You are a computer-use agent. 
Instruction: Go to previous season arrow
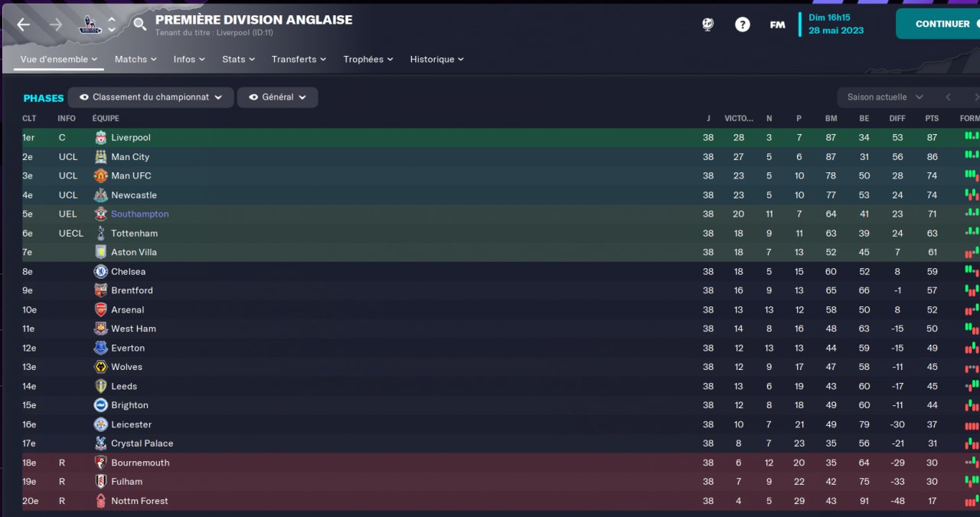[948, 97]
